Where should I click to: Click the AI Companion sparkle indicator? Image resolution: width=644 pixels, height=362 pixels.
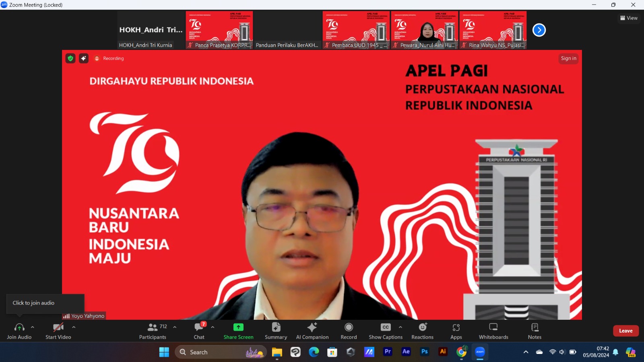click(84, 58)
